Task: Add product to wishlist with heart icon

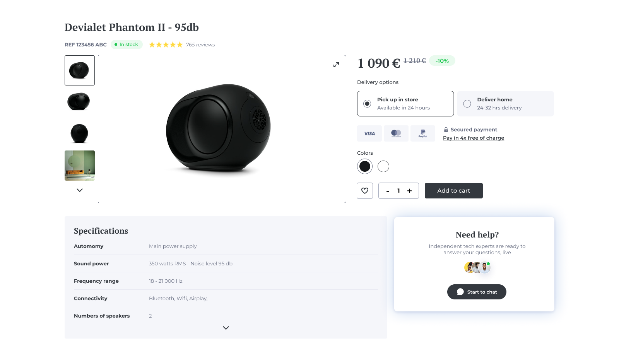Action: [x=365, y=191]
